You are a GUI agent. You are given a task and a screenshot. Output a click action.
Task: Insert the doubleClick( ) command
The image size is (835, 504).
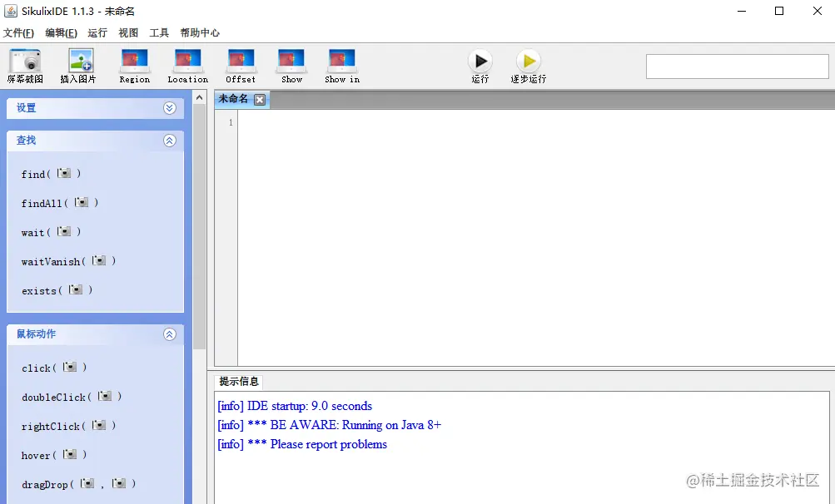[72, 397]
